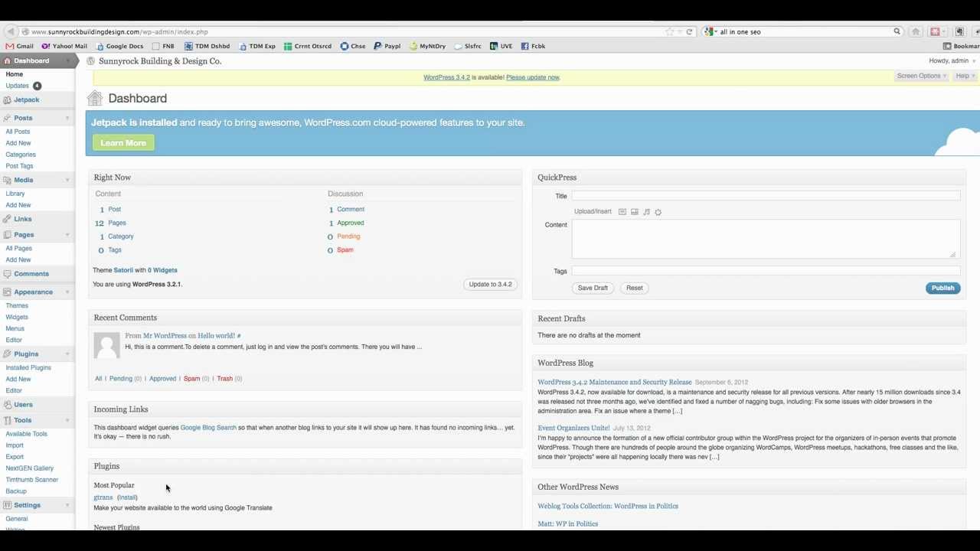980x551 pixels.
Task: Collapse the Media menu with its arrow
Action: click(67, 180)
